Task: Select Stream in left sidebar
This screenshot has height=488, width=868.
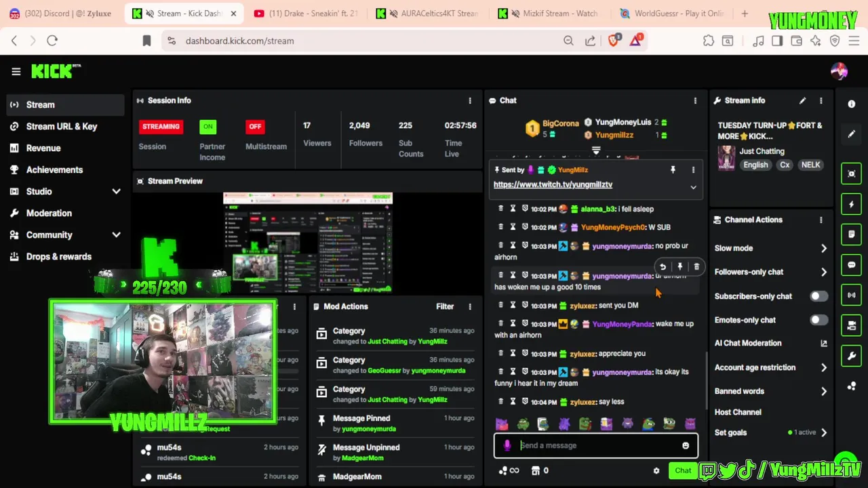Action: pos(65,104)
